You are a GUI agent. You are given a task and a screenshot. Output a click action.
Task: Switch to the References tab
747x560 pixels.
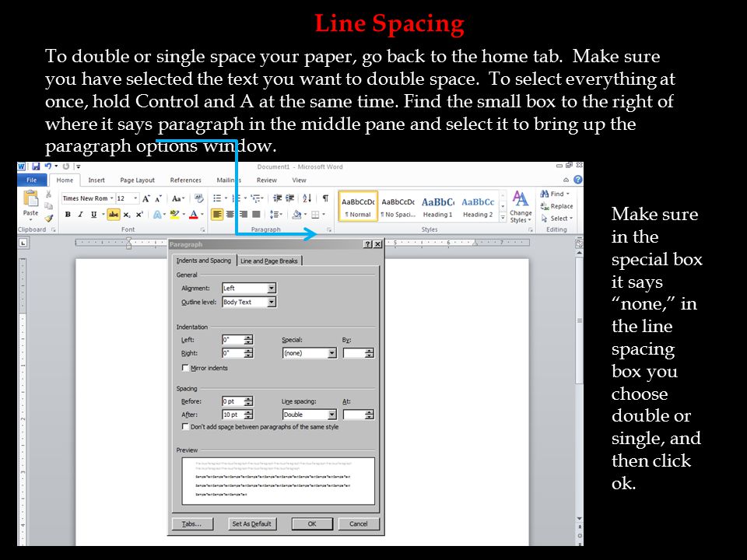(186, 180)
